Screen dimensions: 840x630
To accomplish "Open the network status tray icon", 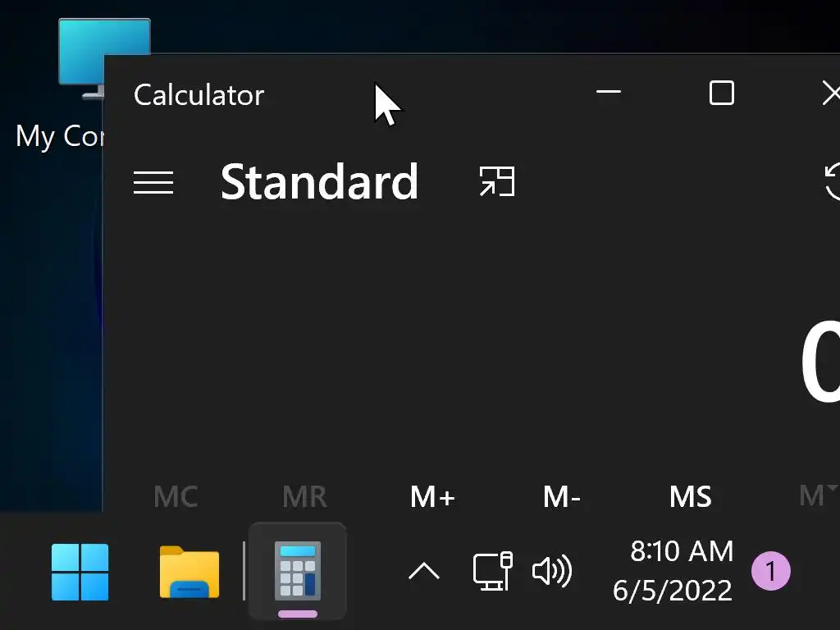I will coord(493,571).
